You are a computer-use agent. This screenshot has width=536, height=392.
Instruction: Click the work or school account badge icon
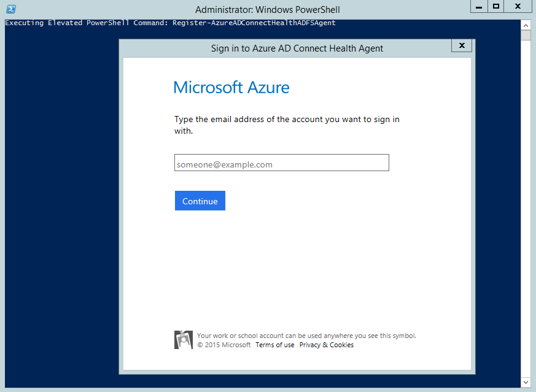(184, 340)
